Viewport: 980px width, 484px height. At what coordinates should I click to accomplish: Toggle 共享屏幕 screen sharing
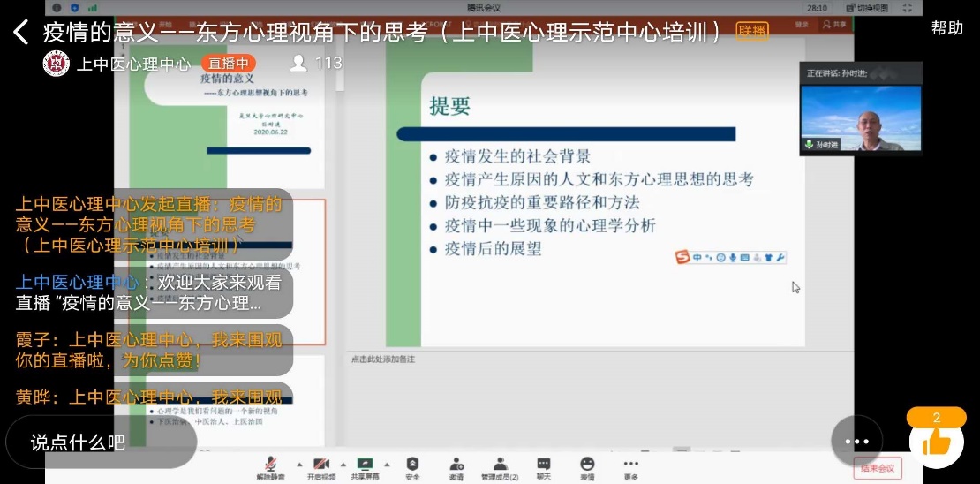tap(365, 467)
